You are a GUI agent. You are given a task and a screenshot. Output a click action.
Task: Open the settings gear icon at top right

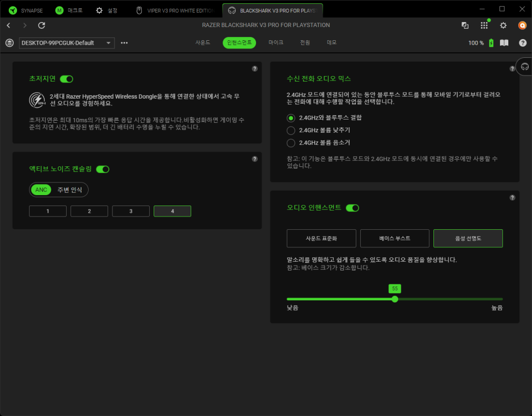[503, 25]
